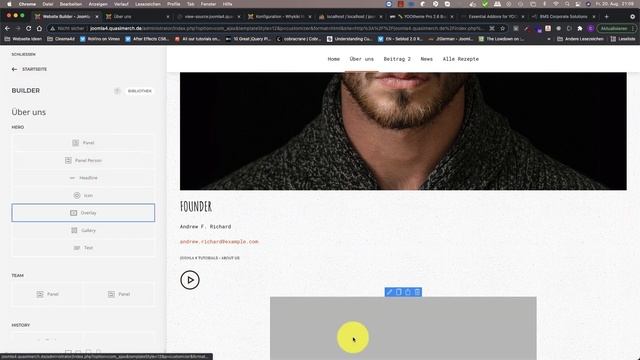This screenshot has width=640, height=360.
Task: Open the Beitrag 2 menu item
Action: tap(397, 59)
